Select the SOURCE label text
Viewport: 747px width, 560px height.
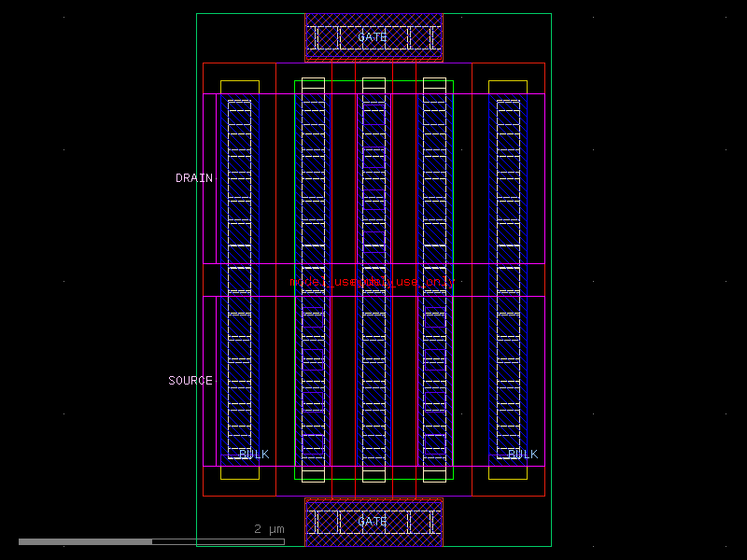click(x=190, y=380)
